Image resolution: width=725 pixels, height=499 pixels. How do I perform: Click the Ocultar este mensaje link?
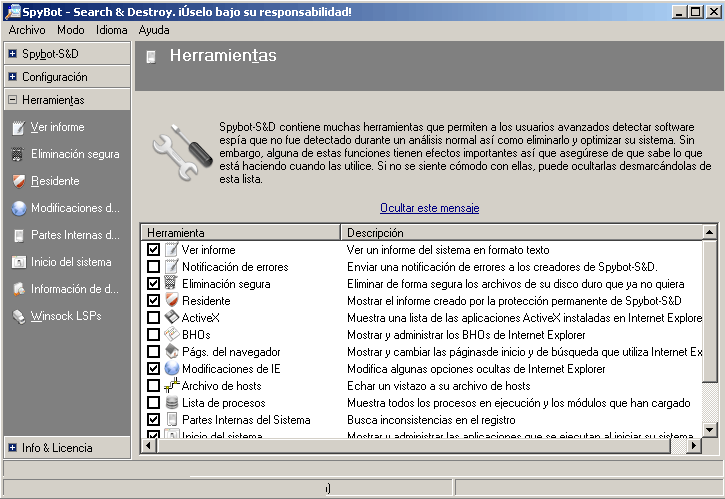pyautogui.click(x=429, y=208)
